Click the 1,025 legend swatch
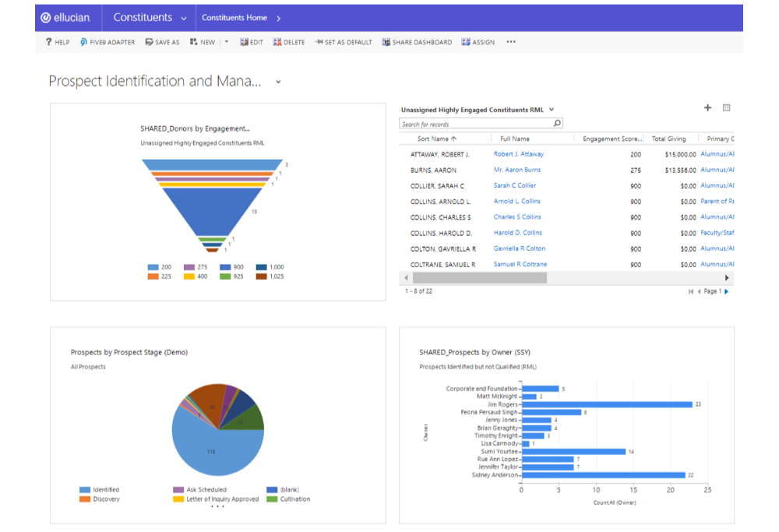Viewport: 779px width, 532px height. (261, 277)
